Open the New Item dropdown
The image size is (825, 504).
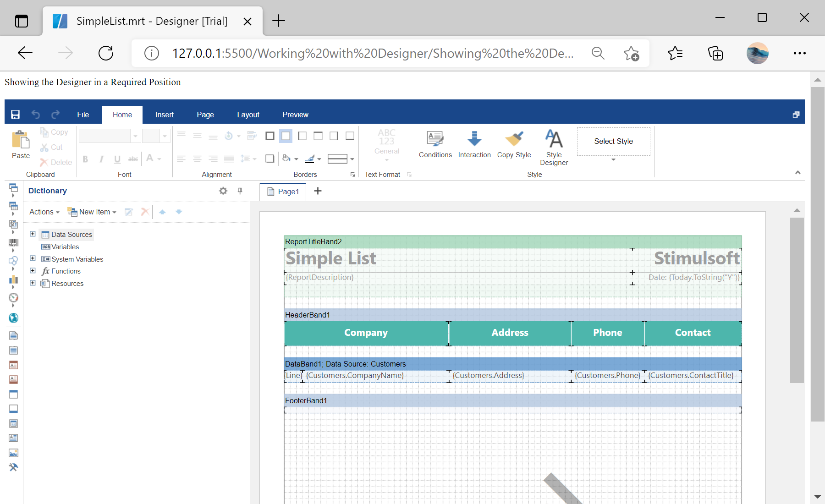92,212
